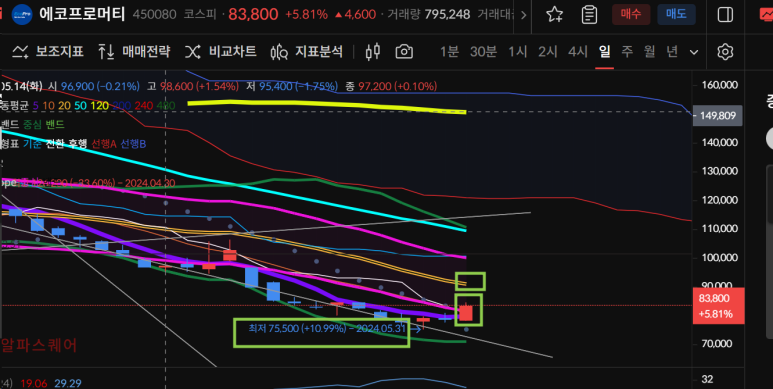Viewport: 773px width, 389px height.
Task: Open 비교차트 comparison chart tool
Action: (x=220, y=51)
